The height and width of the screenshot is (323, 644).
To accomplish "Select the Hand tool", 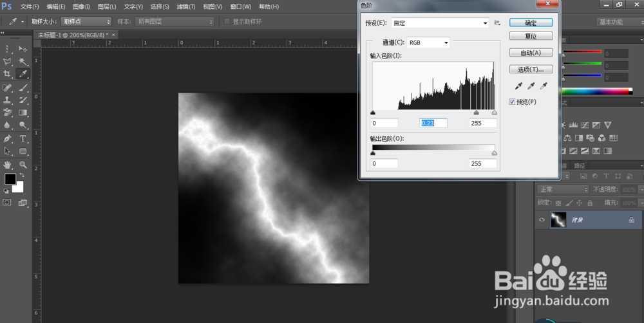I will 7,165.
